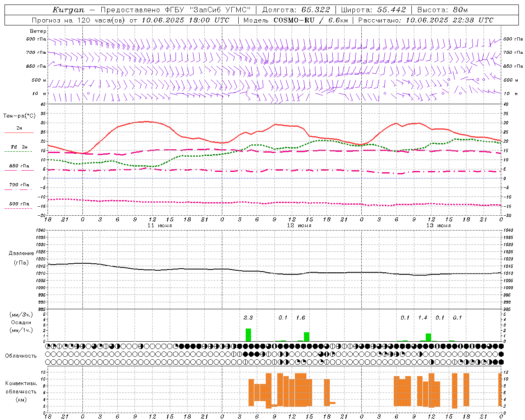The image size is (525, 420).
Task: Select the 850 гПа temperature legend entry
Action: point(19,167)
